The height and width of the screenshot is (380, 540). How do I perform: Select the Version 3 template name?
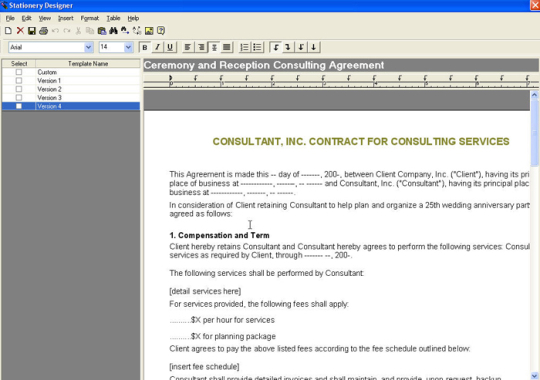49,98
